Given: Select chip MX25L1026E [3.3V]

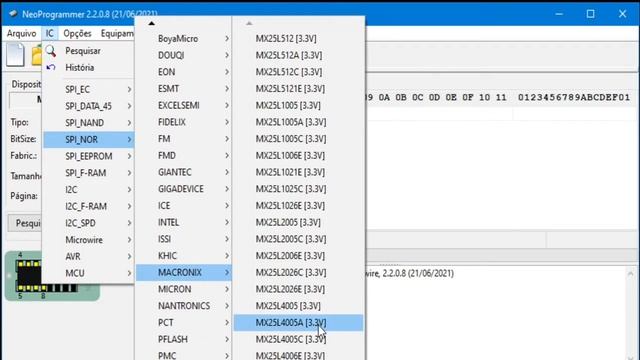Looking at the screenshot, I should click(x=298, y=206).
